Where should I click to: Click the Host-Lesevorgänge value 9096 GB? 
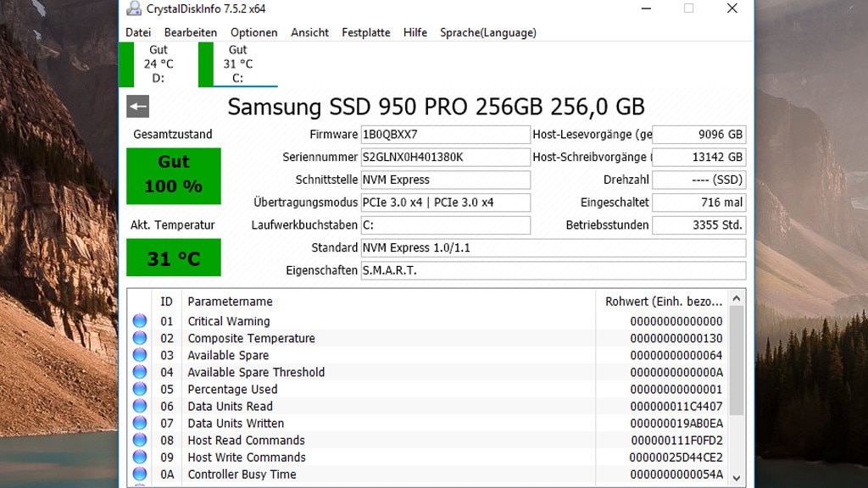pyautogui.click(x=699, y=135)
